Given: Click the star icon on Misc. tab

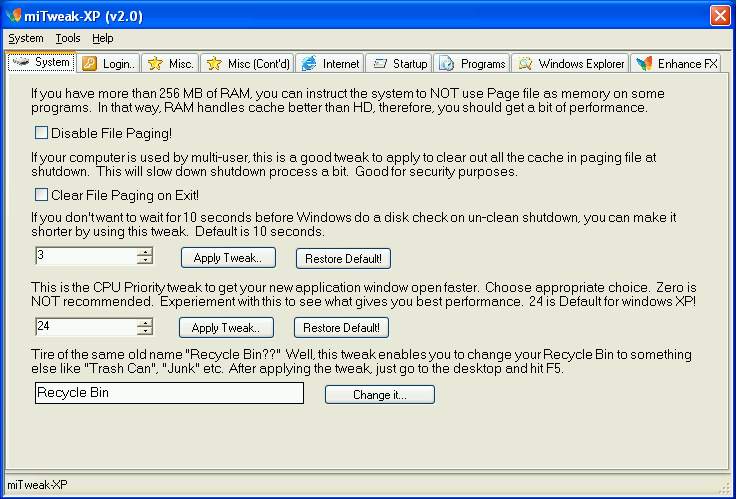Looking at the screenshot, I should tap(155, 63).
